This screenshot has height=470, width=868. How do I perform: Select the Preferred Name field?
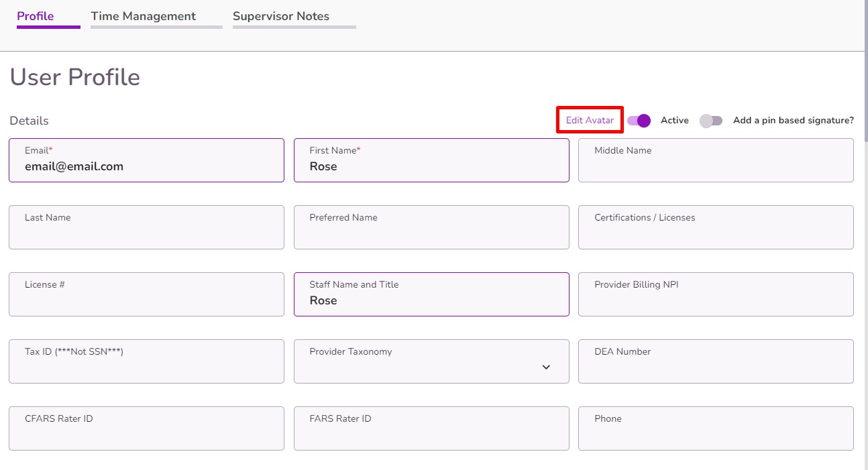431,227
